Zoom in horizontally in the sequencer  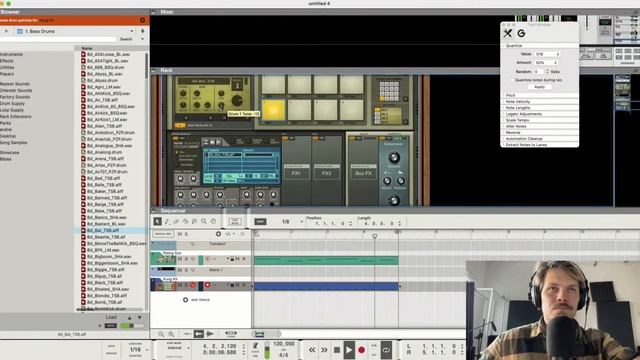click(171, 334)
